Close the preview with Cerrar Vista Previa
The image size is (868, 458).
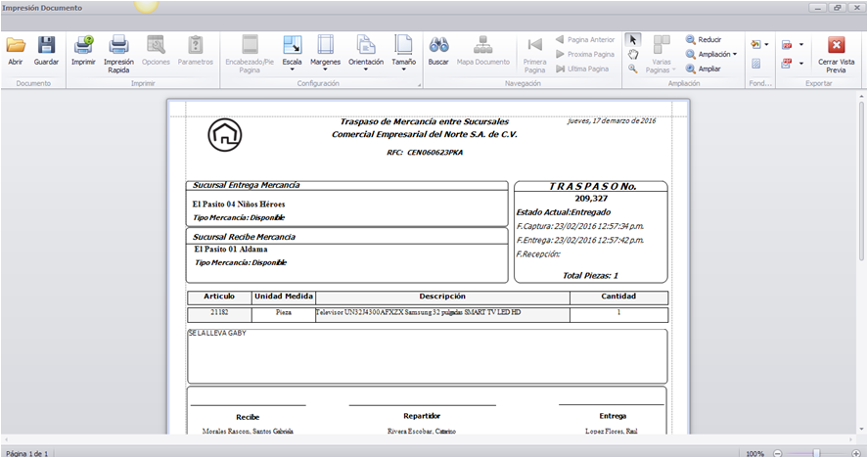click(x=836, y=54)
